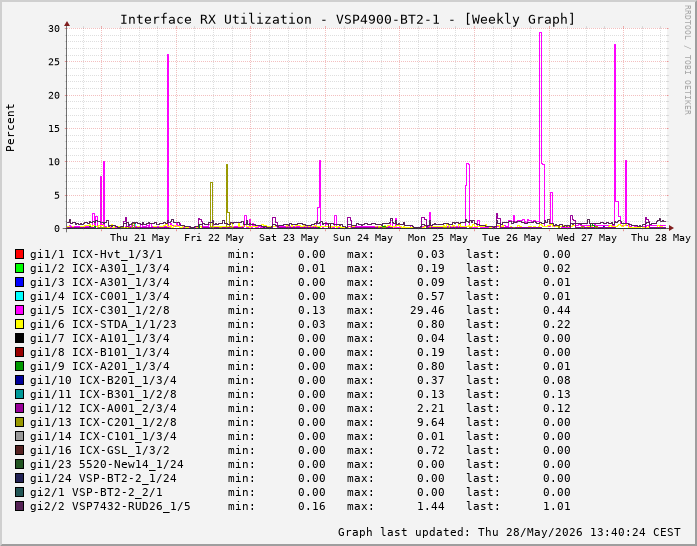This screenshot has height=546, width=697.
Task: Click the Wed 27 May axis label
Action: pyautogui.click(x=587, y=238)
